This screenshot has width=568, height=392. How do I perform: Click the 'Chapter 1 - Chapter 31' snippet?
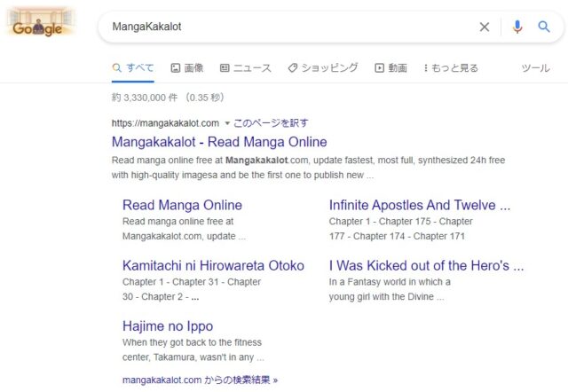point(192,289)
